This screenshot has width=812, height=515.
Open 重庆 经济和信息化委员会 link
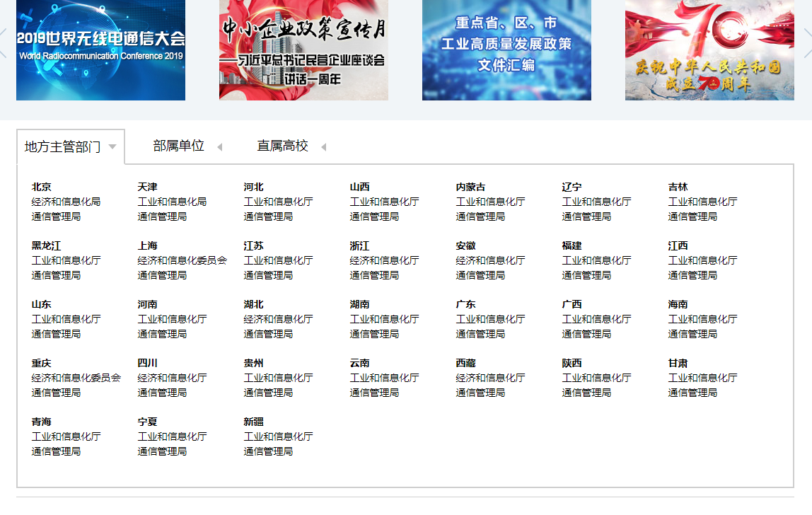76,378
